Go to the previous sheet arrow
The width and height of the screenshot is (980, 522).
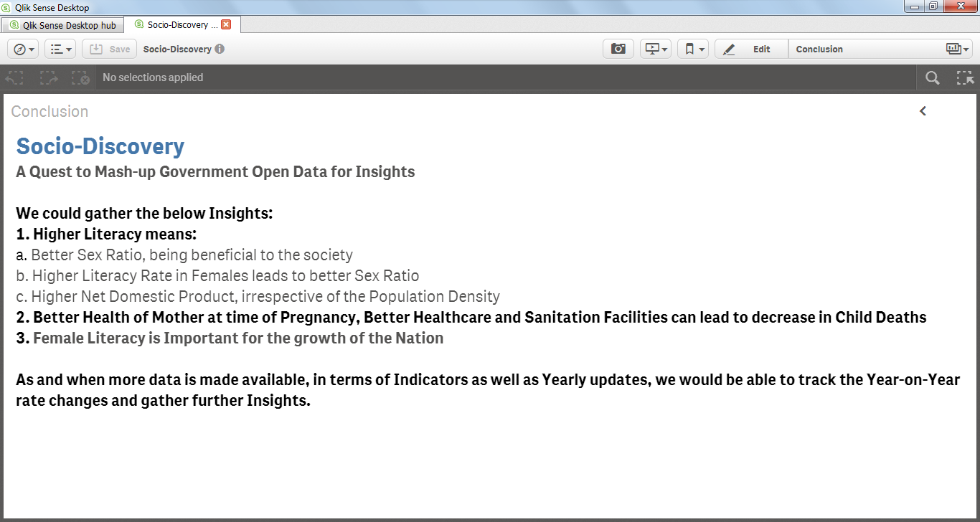[x=923, y=111]
